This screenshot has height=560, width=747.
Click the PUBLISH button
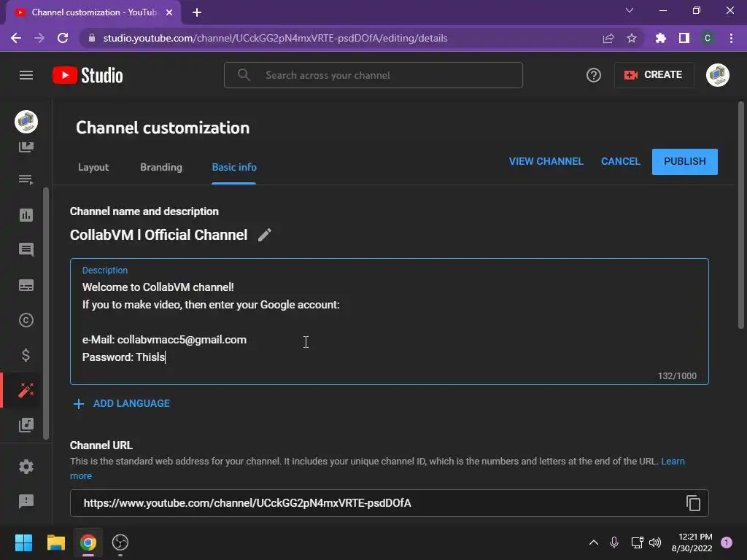pos(684,161)
